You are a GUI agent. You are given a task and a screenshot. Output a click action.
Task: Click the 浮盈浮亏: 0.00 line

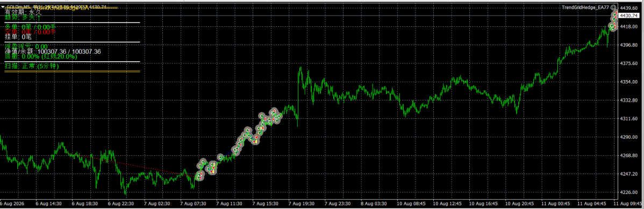click(26, 47)
